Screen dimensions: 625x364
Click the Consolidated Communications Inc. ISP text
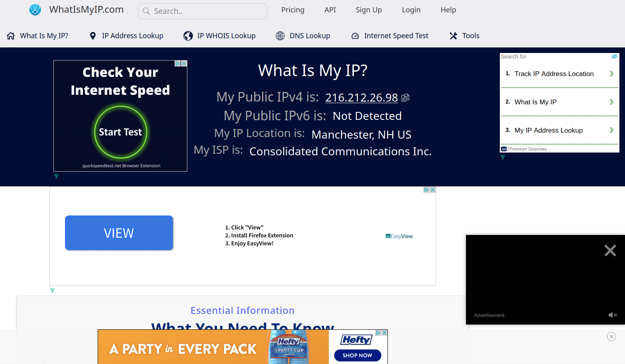[x=340, y=151]
